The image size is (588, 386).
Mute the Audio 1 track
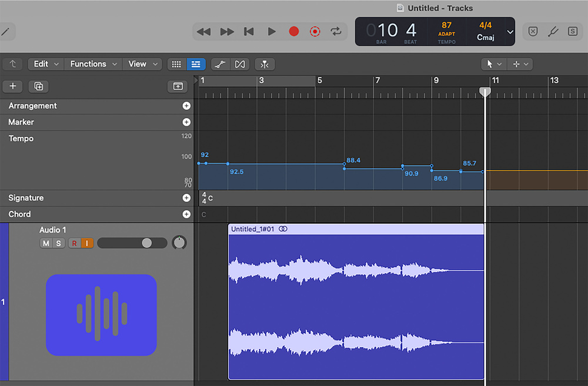[x=46, y=243]
